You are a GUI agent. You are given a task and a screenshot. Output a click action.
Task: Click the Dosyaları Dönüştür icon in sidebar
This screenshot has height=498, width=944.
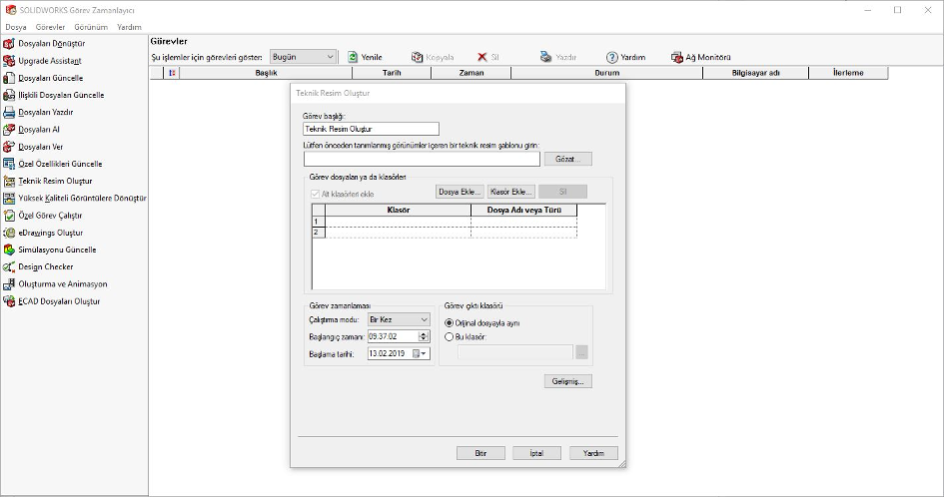9,44
